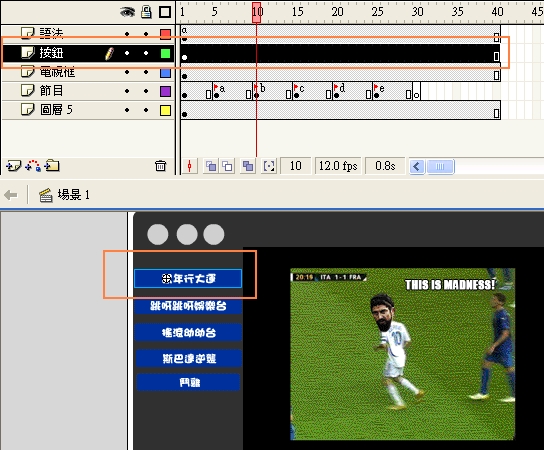Screen dimensions: 544x450
Task: Click the yellow outline swatch of 圖層 5 layer
Action: (x=165, y=111)
